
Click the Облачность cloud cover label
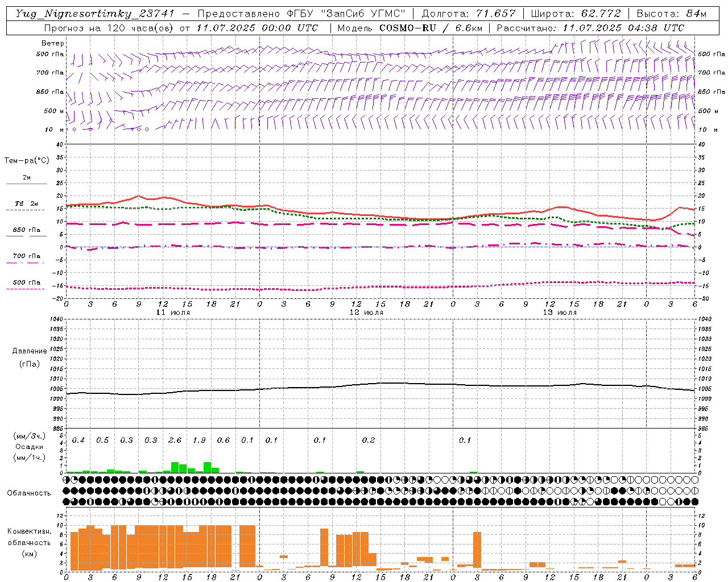pos(29,493)
